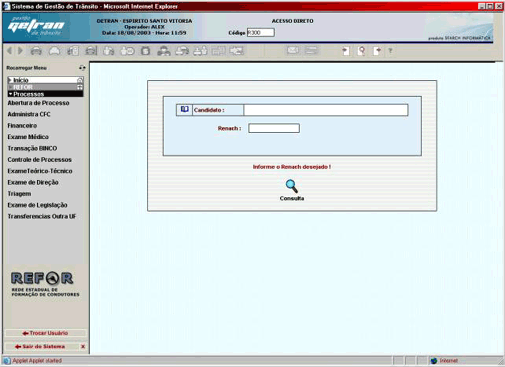The height and width of the screenshot is (367, 505).
Task: Open Administra CFC menu item
Action: [29, 114]
